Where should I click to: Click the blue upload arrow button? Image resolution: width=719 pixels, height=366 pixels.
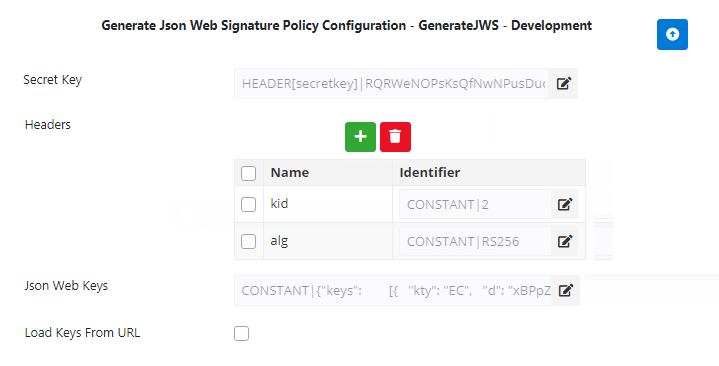[x=672, y=34]
